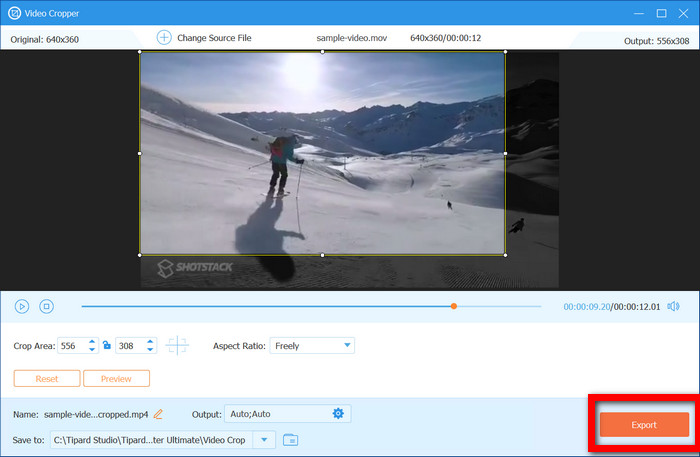The height and width of the screenshot is (457, 700).
Task: Click the crop width input field
Action: coord(72,346)
